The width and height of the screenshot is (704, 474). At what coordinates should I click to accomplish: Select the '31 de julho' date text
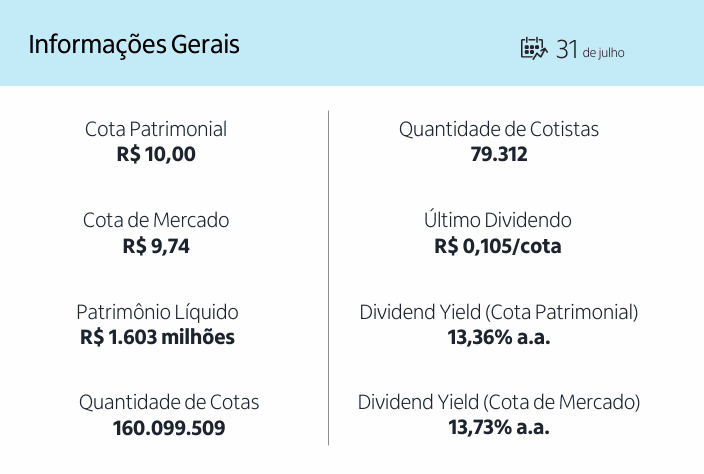coord(590,49)
